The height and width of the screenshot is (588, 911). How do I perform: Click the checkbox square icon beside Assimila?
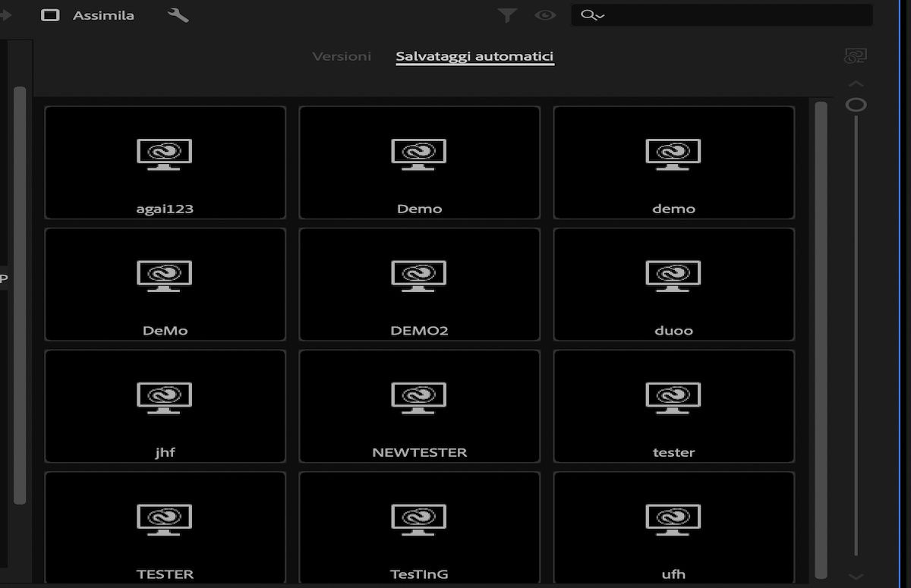click(50, 15)
